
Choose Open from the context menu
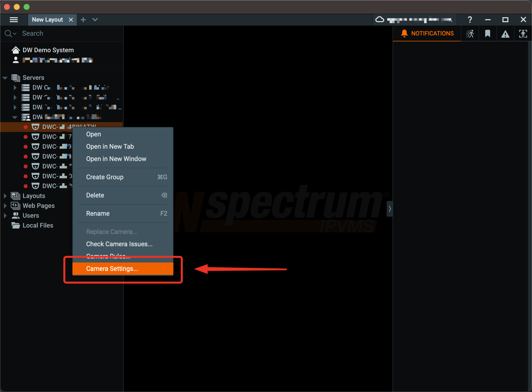pyautogui.click(x=123, y=134)
